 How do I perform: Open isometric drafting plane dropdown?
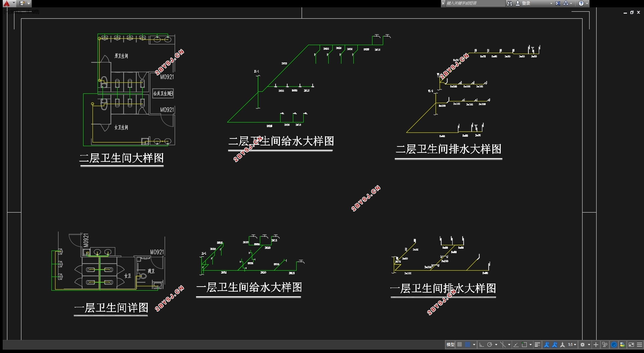tap(509, 345)
